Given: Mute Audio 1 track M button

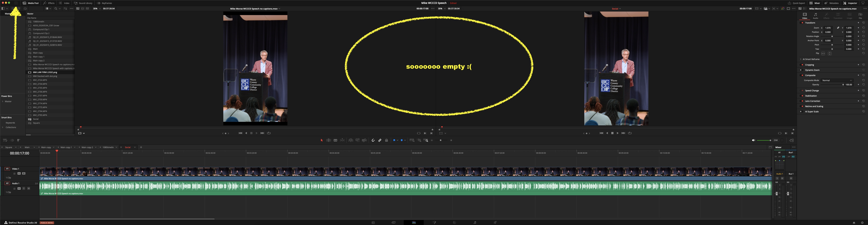Looking at the screenshot, I should click(29, 188).
